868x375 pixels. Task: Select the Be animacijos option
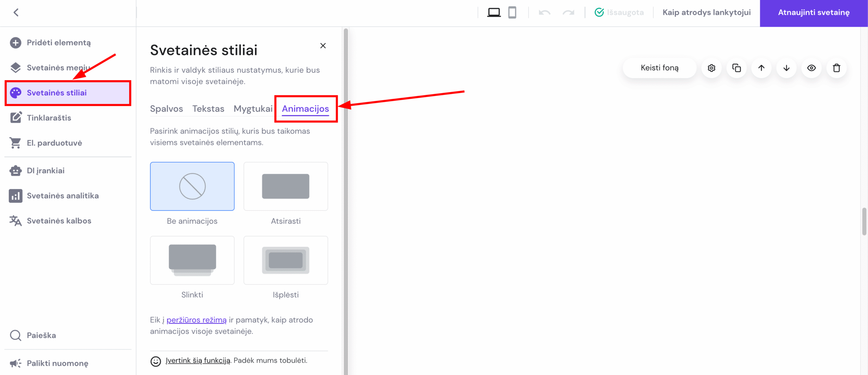(192, 186)
